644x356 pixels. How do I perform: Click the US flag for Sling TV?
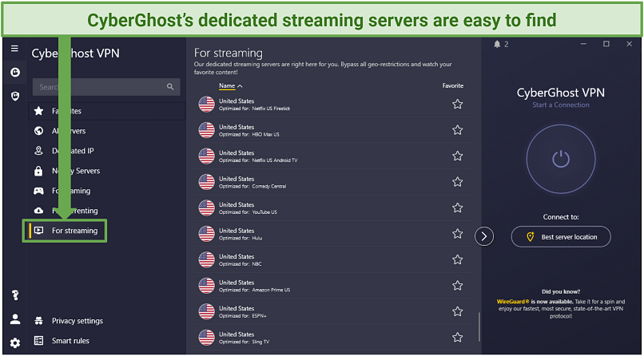click(x=207, y=338)
